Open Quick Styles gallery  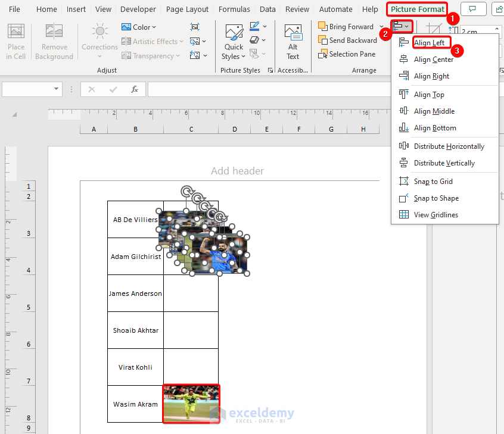tap(234, 42)
